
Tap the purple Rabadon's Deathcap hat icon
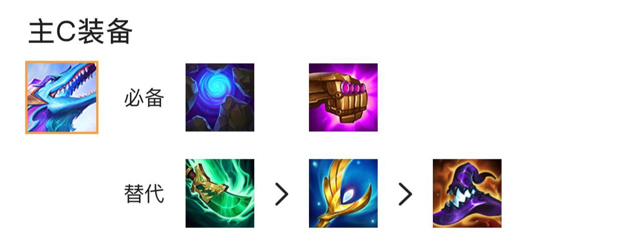pos(467,193)
